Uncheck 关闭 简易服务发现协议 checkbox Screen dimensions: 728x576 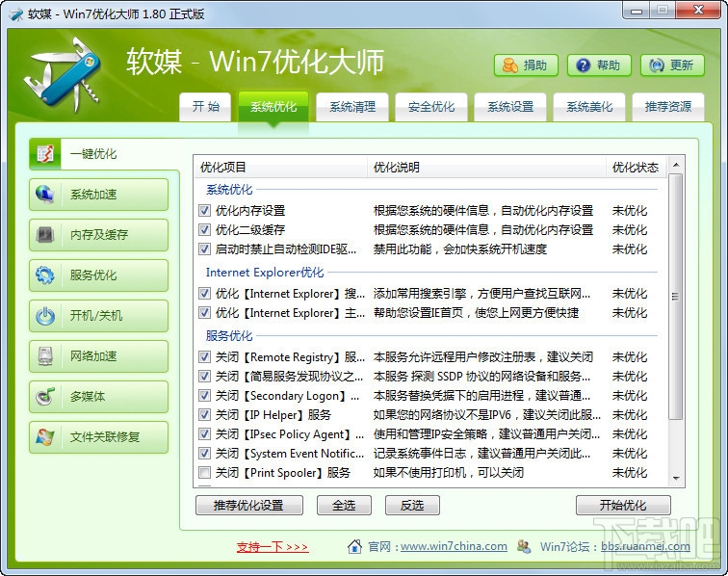(x=204, y=376)
